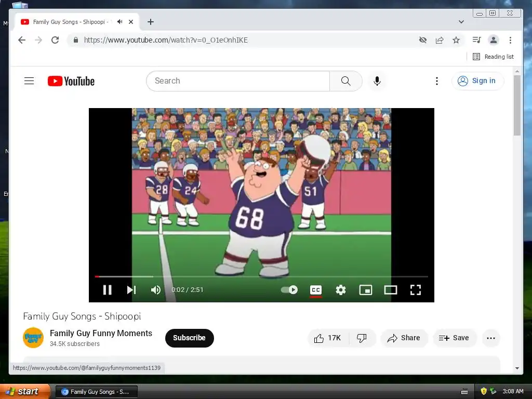532x399 pixels.
Task: Open the crossed-out eye icon
Action: point(423,40)
